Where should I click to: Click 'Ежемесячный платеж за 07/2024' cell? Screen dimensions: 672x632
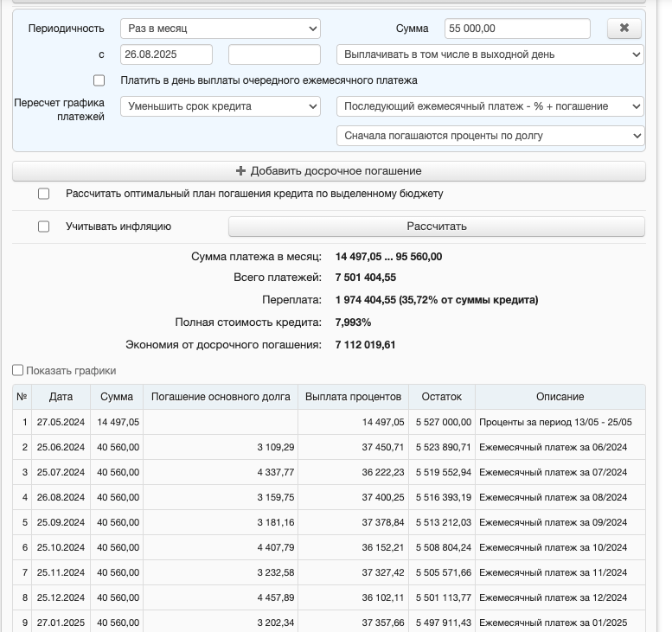[560, 472]
